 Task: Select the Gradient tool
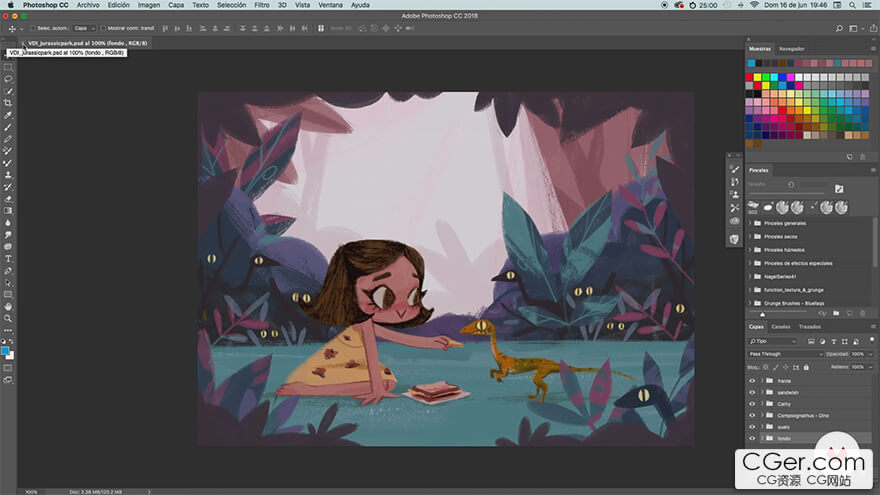8,210
